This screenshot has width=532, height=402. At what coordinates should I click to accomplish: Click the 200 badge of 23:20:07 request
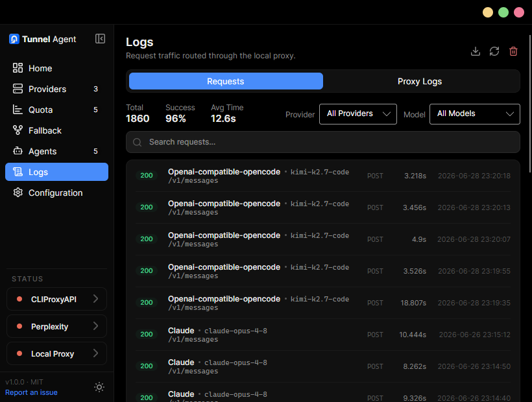click(x=147, y=239)
